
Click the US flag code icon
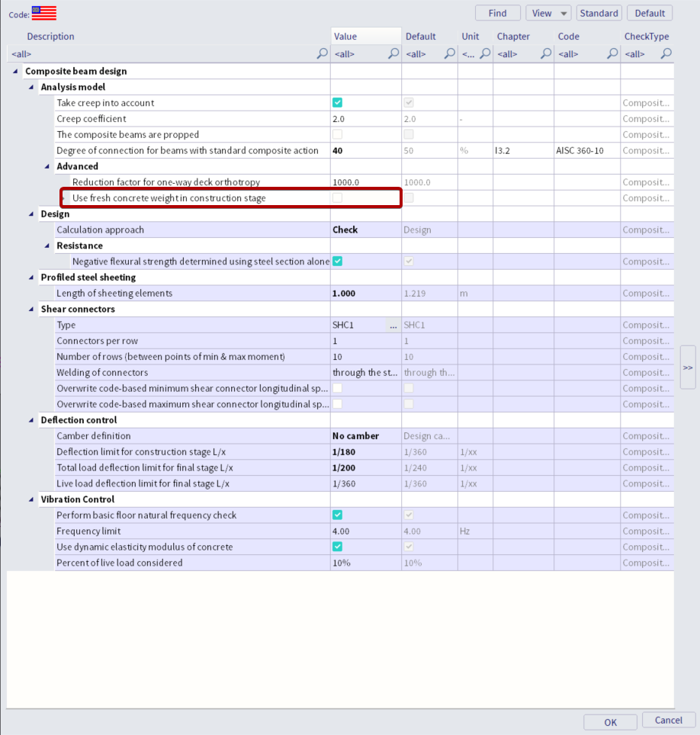44,13
